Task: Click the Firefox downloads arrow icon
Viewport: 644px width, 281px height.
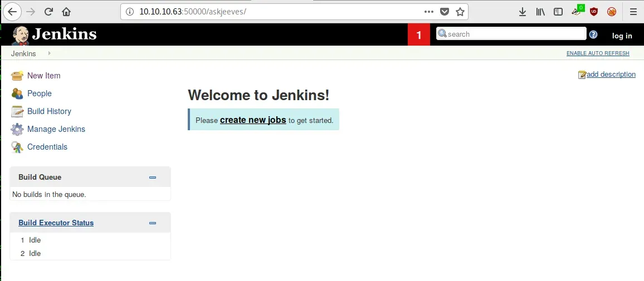Action: [523, 12]
